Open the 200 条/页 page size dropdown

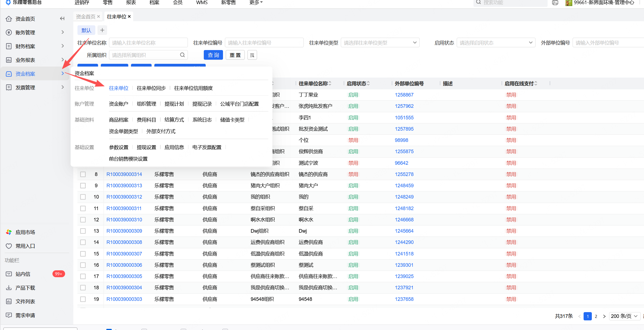(x=624, y=316)
